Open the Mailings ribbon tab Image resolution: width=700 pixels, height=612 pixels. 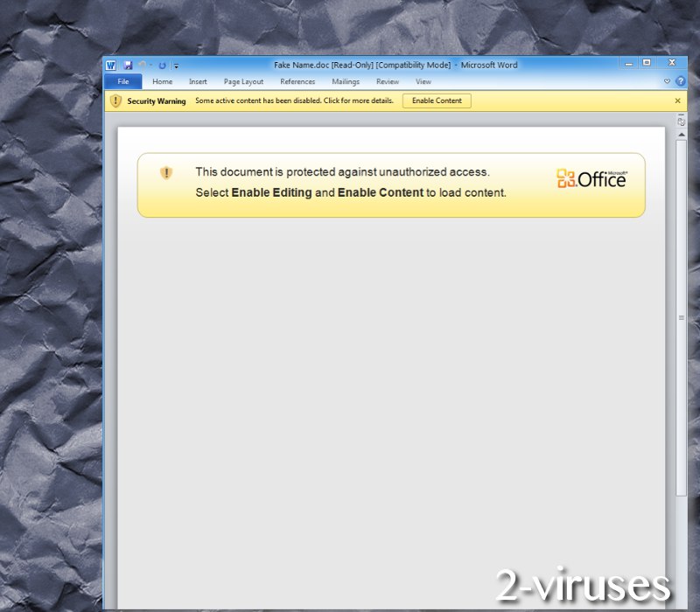[346, 82]
